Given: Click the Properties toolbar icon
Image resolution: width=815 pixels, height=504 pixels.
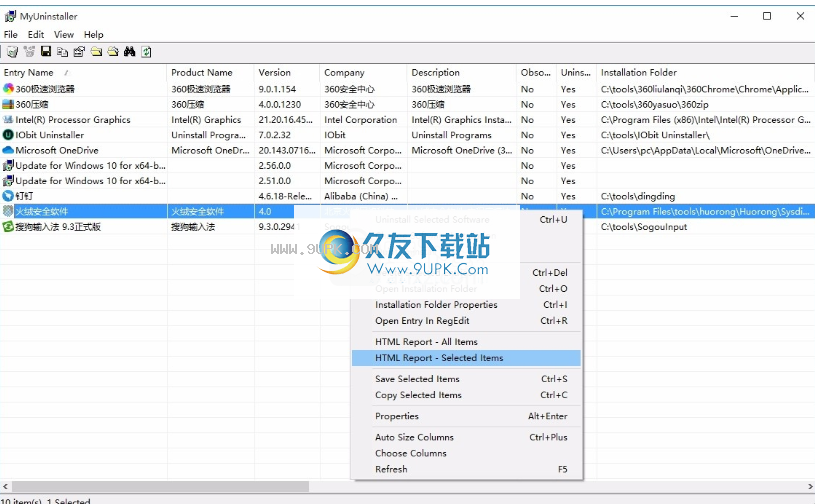Looking at the screenshot, I should [79, 51].
